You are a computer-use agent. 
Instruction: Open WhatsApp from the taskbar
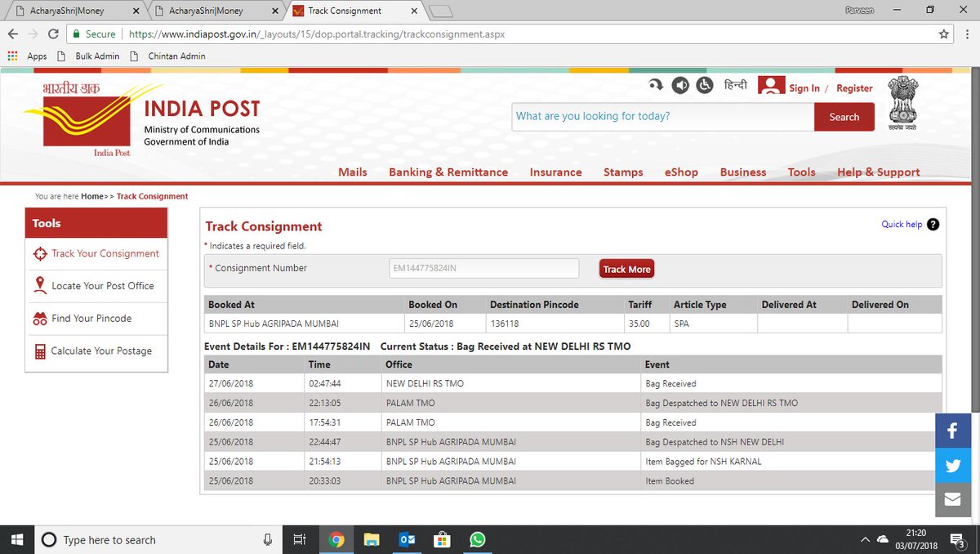[x=478, y=539]
